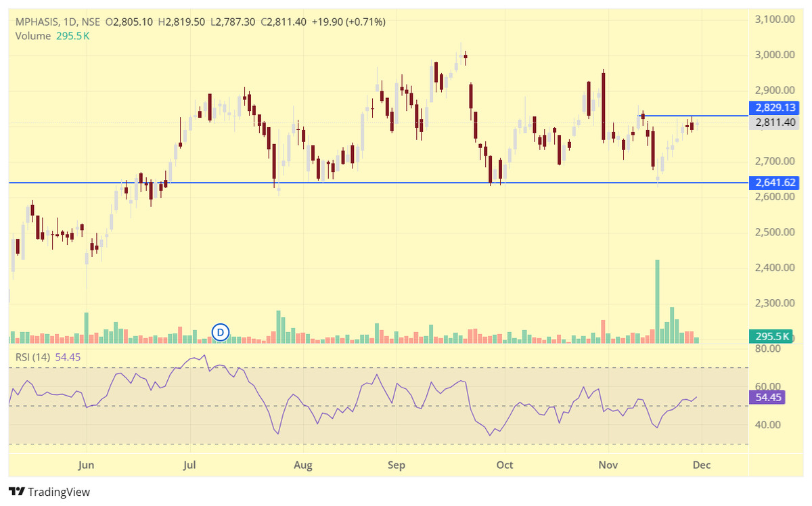Click the D dividend marker on the chart
The width and height of the screenshot is (812, 506).
220,332
